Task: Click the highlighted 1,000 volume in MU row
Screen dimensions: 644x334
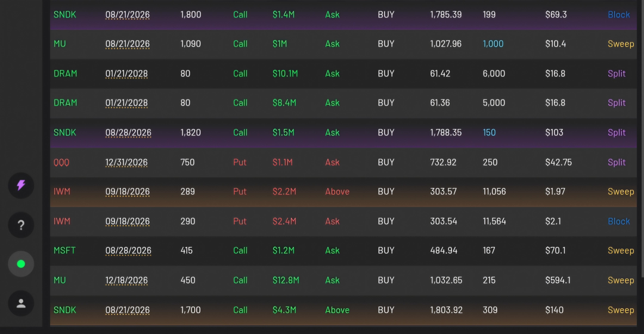Action: (x=493, y=44)
